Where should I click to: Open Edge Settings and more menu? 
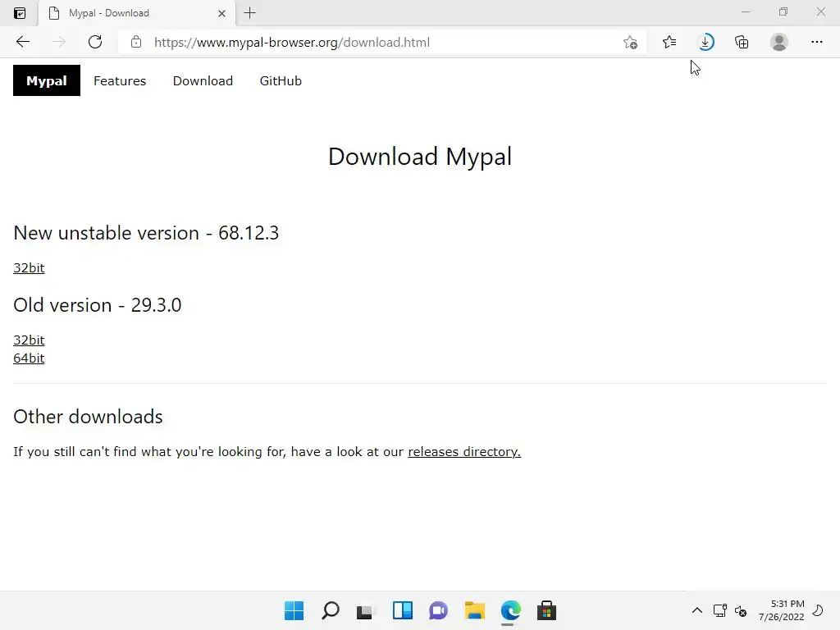click(816, 42)
